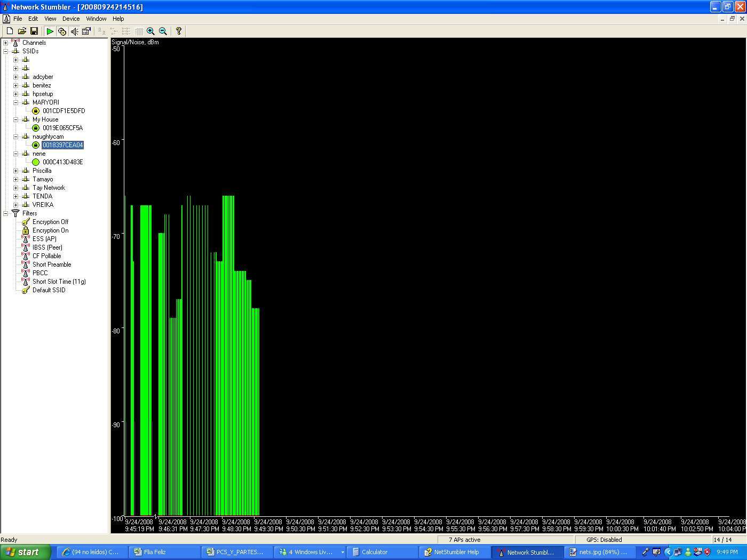Open the View menu
This screenshot has height=560, width=747.
(50, 19)
